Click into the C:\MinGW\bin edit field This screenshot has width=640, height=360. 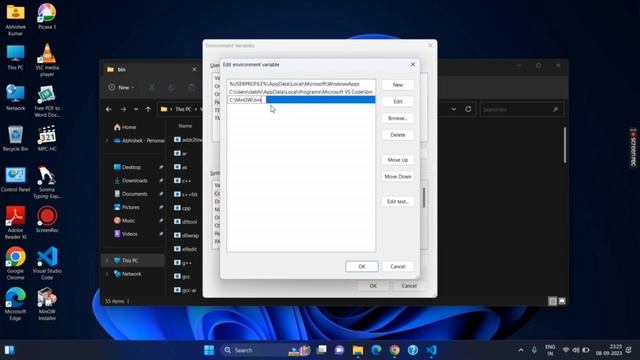pyautogui.click(x=246, y=100)
